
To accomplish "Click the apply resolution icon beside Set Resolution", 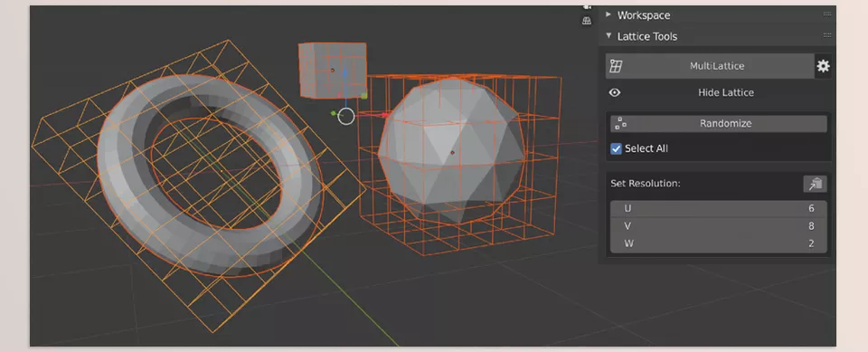I will (815, 184).
